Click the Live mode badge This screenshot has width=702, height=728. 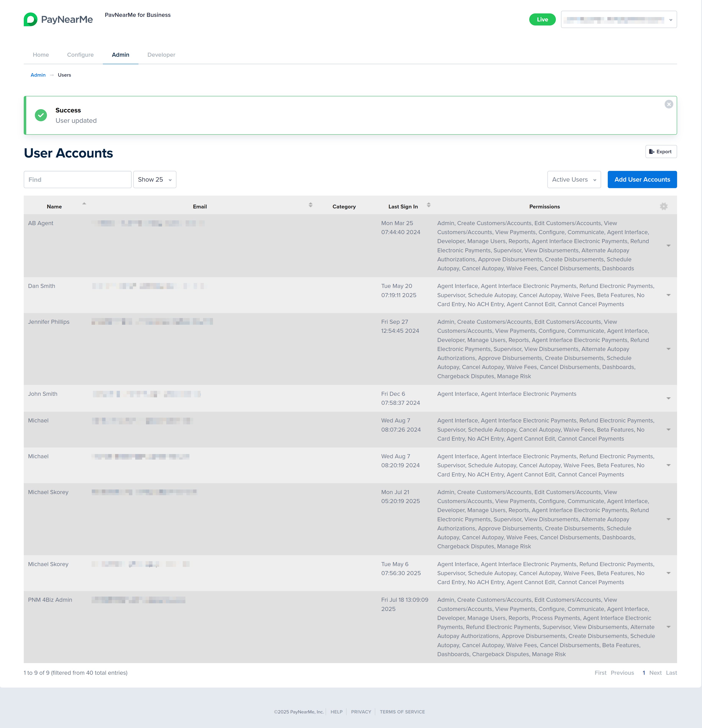point(542,19)
